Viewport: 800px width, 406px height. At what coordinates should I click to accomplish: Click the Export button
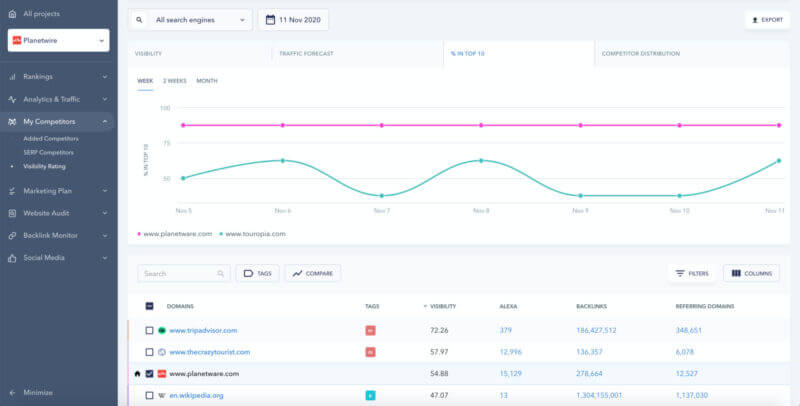[x=767, y=20]
